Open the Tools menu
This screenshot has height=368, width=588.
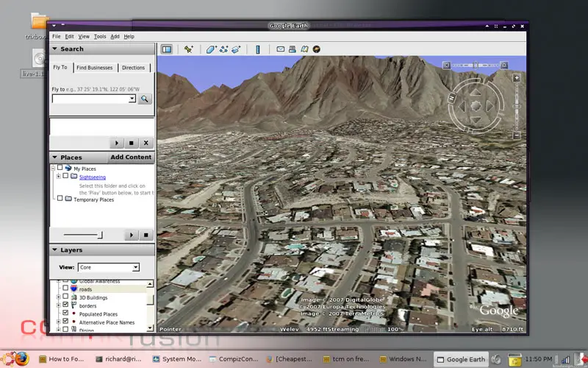coord(100,36)
